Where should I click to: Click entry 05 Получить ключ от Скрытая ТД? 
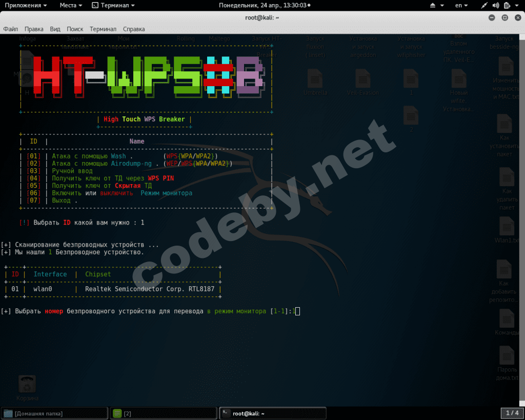click(x=89, y=186)
